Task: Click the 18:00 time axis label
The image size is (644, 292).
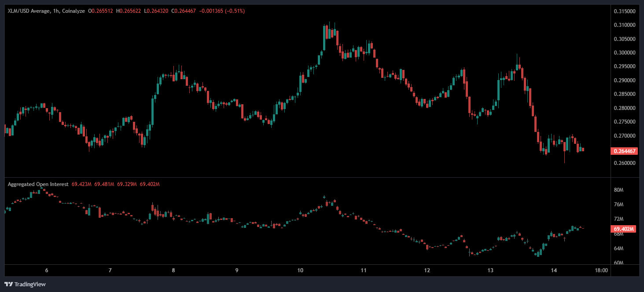Action: (x=601, y=270)
